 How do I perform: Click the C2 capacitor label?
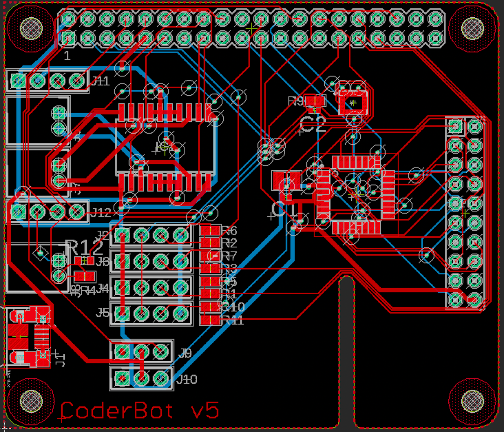(x=312, y=125)
